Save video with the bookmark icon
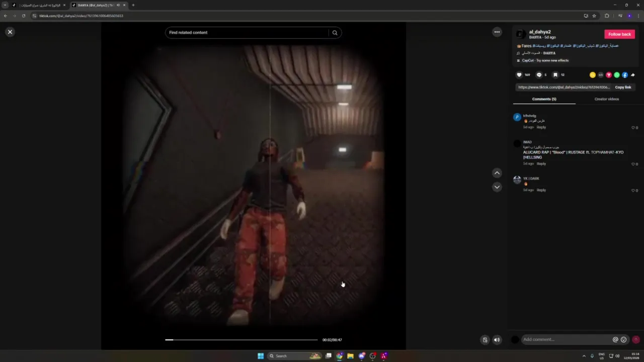 pos(555,75)
